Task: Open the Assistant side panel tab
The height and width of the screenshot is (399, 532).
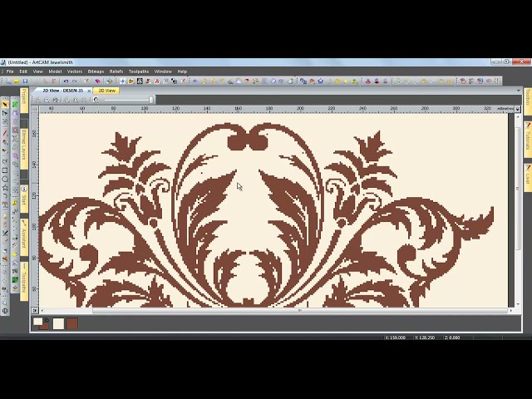Action: coord(24,238)
